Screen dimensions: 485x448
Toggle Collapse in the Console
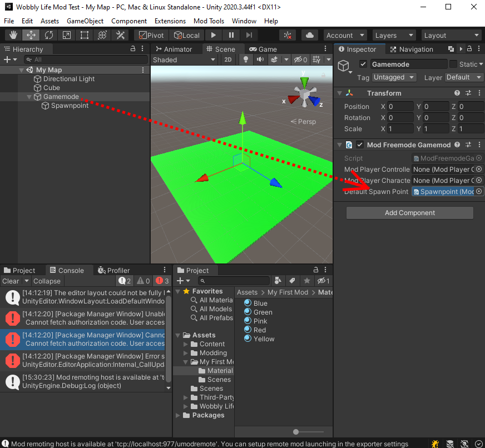click(x=47, y=281)
